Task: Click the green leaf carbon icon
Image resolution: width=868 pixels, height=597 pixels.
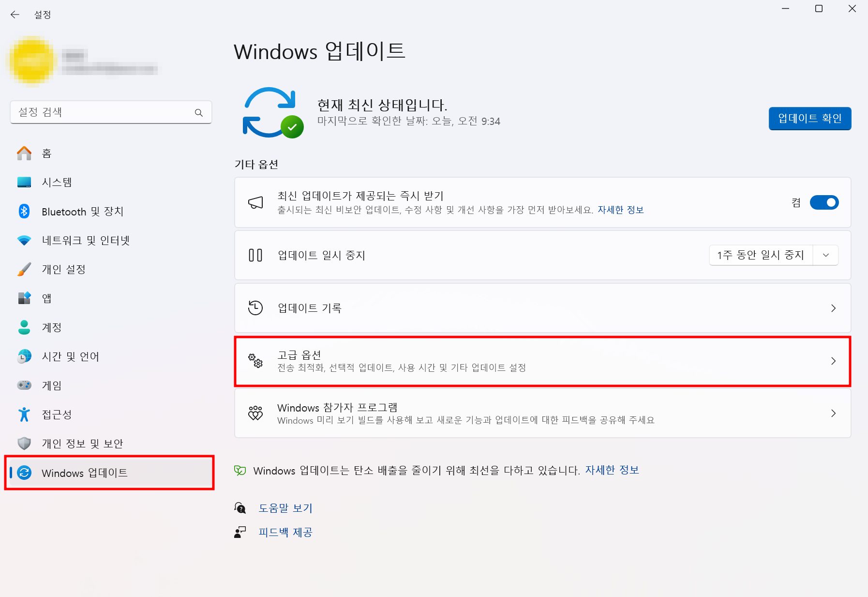Action: 240,470
